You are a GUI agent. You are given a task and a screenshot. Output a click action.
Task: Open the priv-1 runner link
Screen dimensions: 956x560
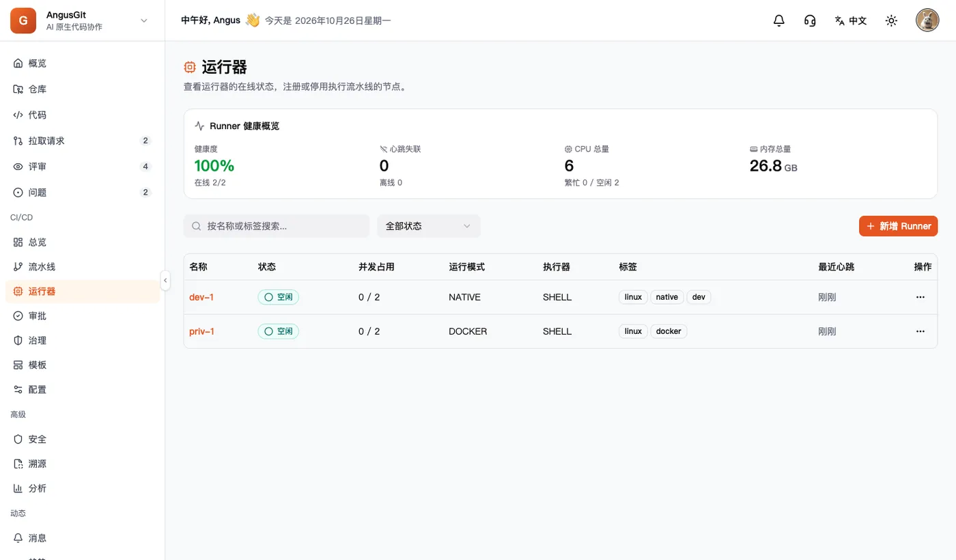click(x=201, y=331)
